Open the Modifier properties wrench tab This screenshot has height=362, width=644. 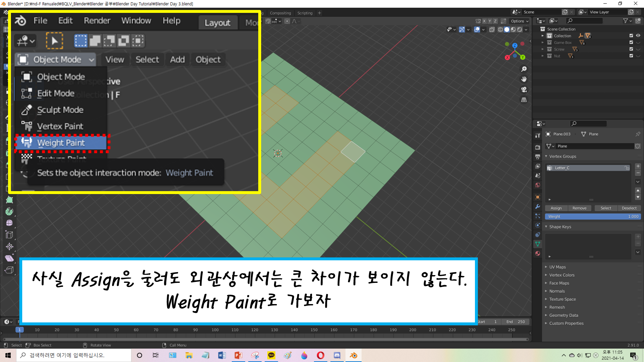537,207
